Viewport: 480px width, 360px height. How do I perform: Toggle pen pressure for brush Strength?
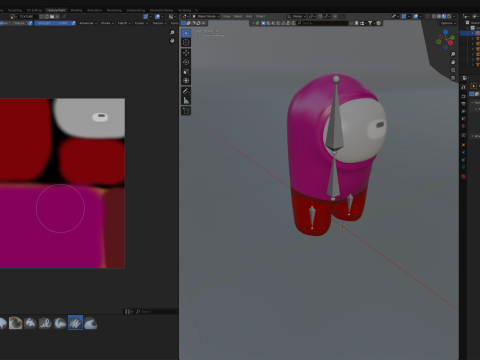coord(73,23)
